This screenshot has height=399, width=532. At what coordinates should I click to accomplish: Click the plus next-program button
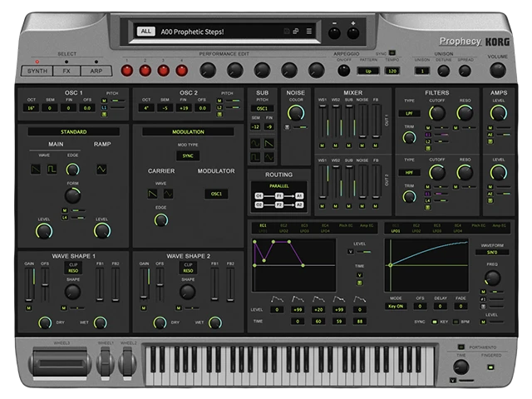(352, 33)
